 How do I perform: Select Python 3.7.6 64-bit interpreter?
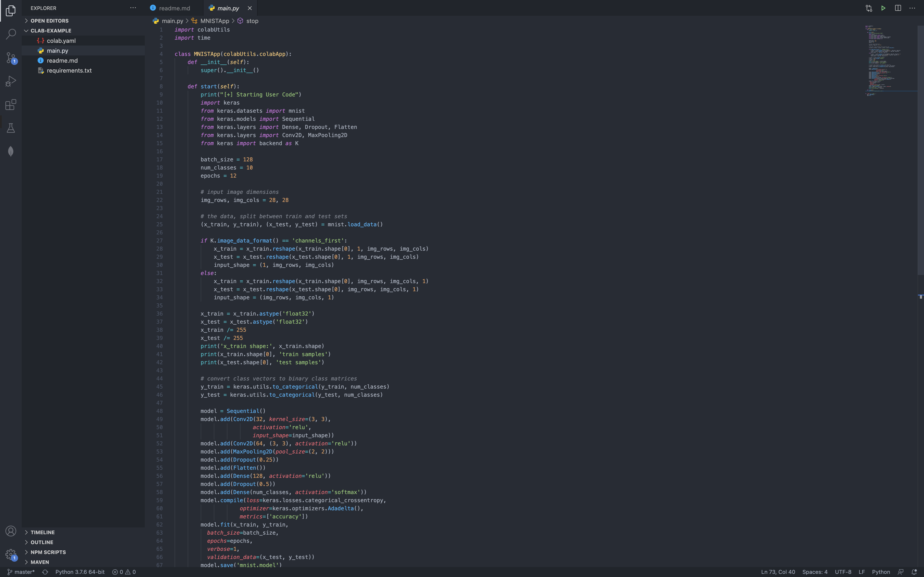click(x=80, y=572)
